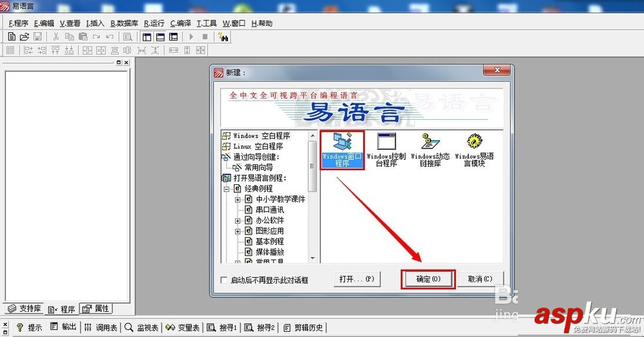
Task: Select the Windows动态链接库 project icon
Action: (x=430, y=150)
